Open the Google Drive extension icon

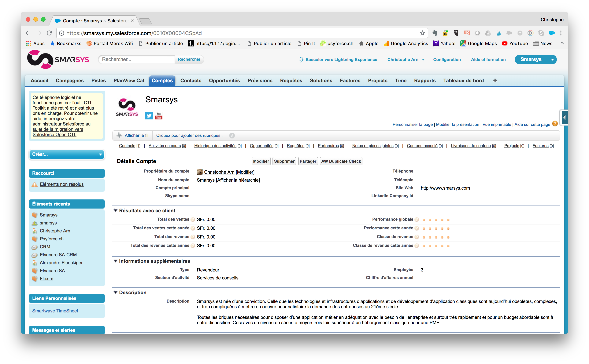point(488,33)
